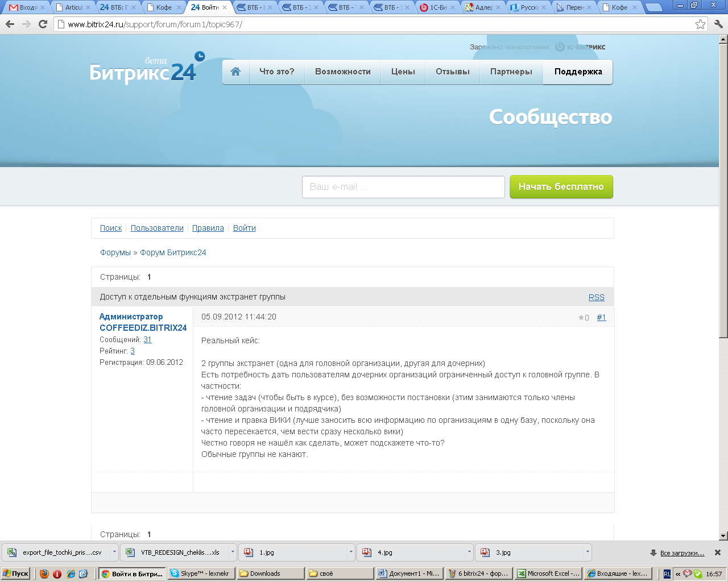
Task: Switch to the Перен tab
Action: click(x=573, y=7)
